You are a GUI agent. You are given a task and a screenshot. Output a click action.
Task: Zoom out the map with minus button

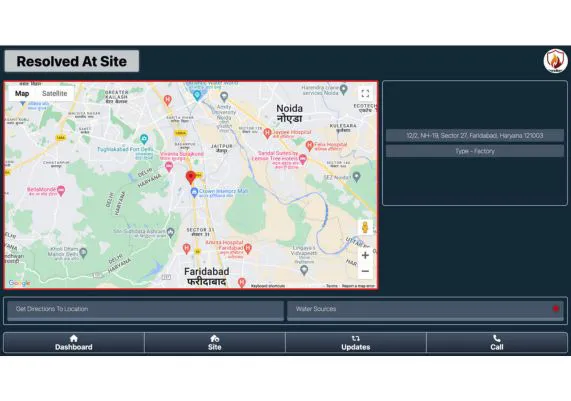point(365,271)
